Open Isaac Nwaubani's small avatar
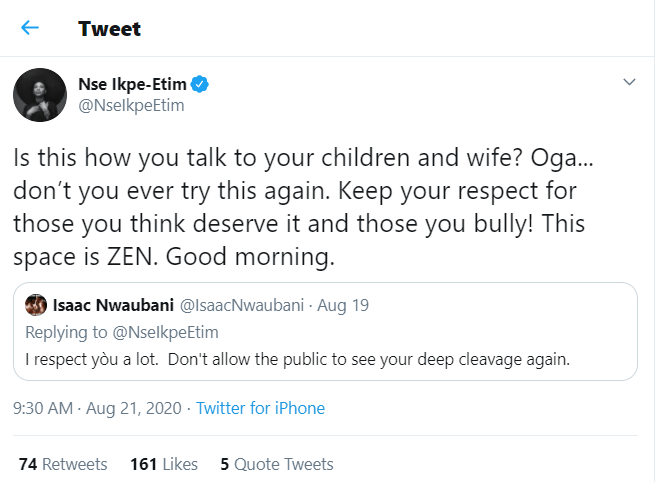656x482 pixels. point(35,303)
